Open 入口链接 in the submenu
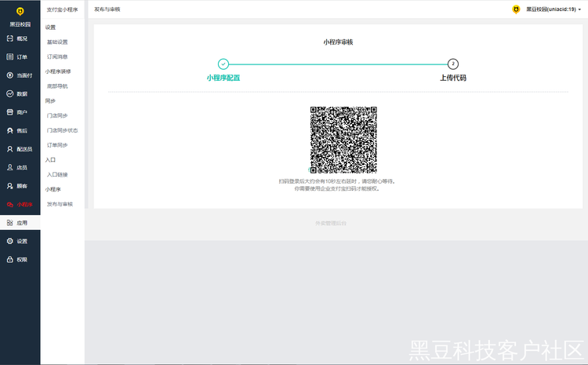Viewport: 588px width, 365px height. [57, 174]
